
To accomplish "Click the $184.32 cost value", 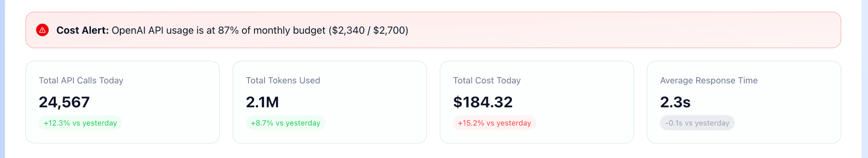I will click(482, 102).
